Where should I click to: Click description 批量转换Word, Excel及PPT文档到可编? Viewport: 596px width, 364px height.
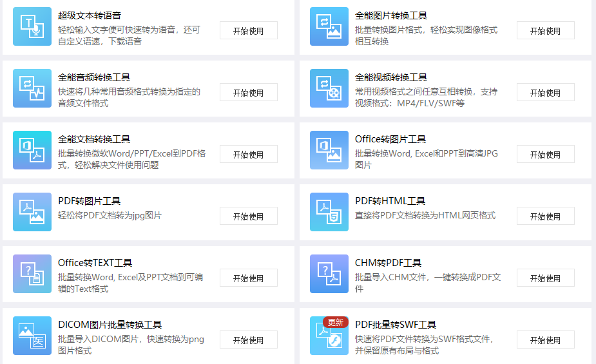pos(130,283)
